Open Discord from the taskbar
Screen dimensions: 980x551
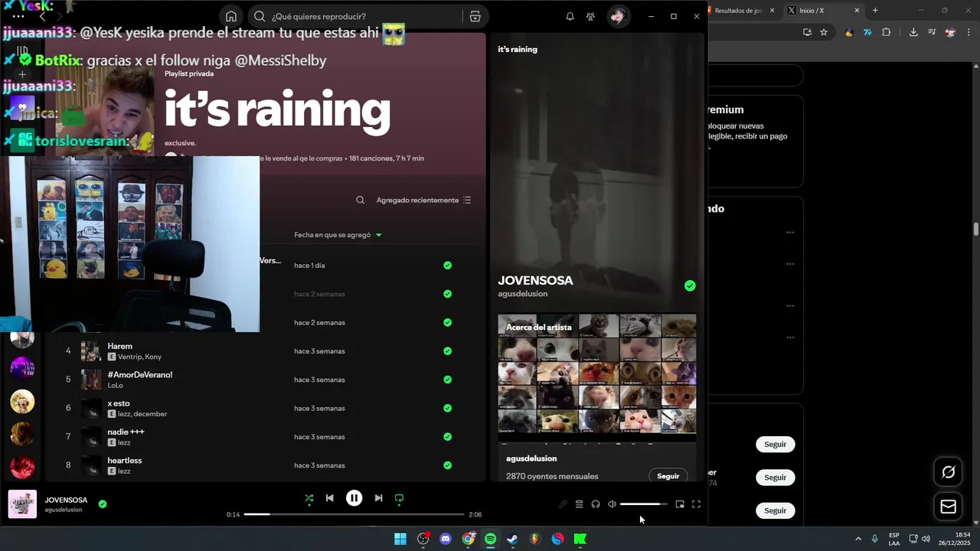[x=446, y=539]
